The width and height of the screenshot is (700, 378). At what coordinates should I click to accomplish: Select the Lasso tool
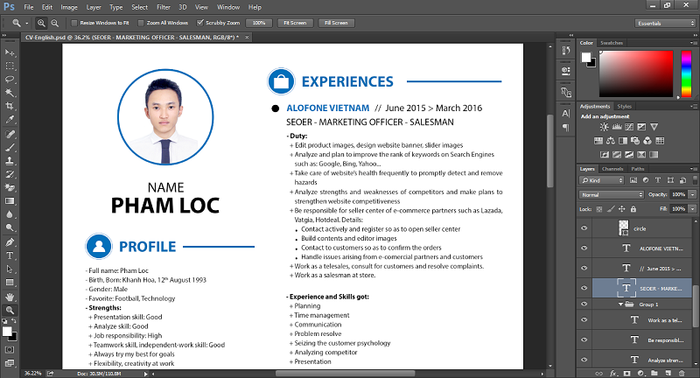tap(10, 79)
